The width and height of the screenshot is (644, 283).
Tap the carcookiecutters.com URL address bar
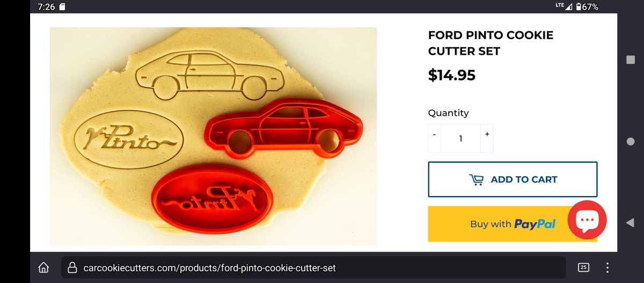(x=313, y=267)
